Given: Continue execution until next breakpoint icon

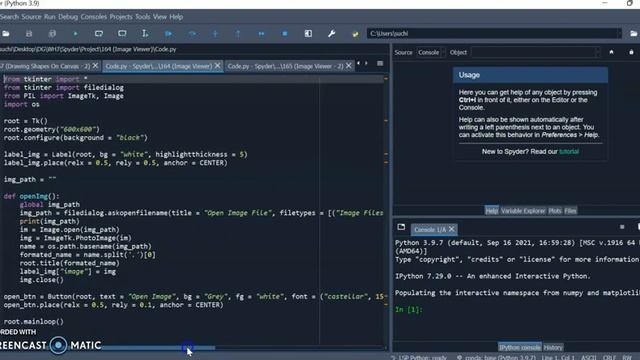Looking at the screenshot, I should [261, 33].
